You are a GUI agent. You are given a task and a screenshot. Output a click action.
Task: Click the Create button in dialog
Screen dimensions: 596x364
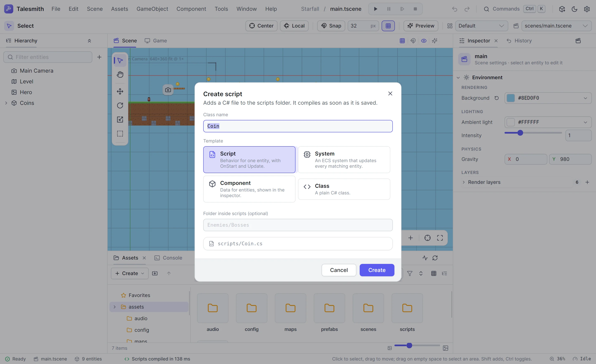(377, 270)
